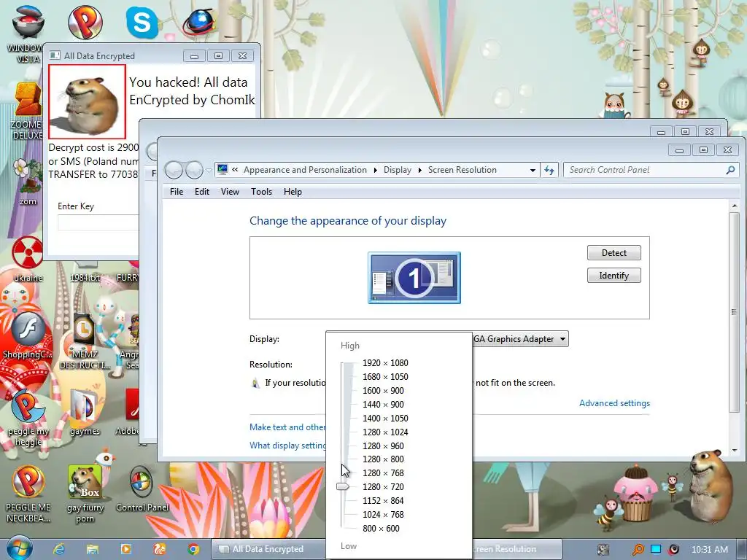Open the 'gaymes' folder icon
The image size is (747, 560).
point(85,413)
